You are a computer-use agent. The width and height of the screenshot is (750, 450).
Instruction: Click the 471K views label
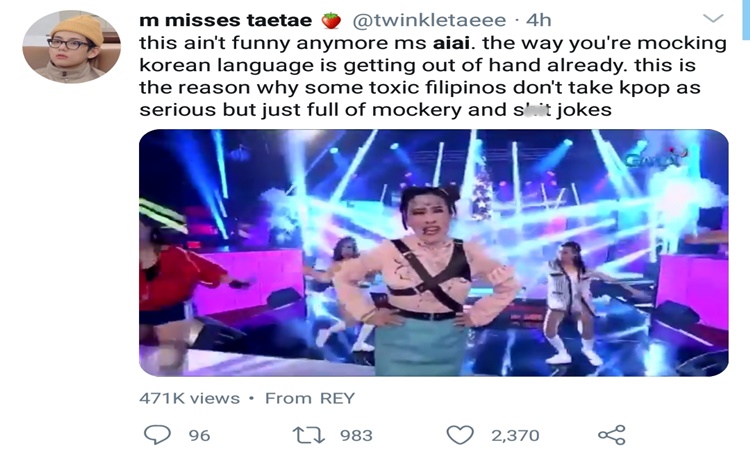click(x=189, y=398)
